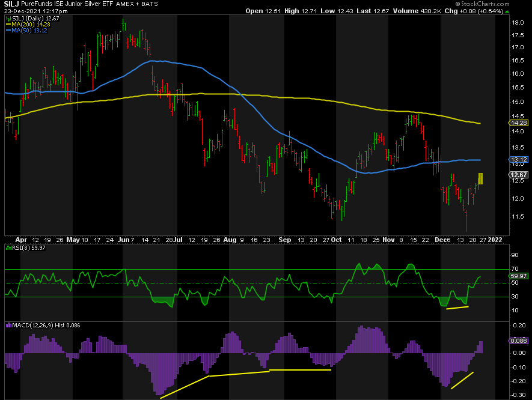Screen dimensions: 532x400
Task: Click the Aug label on the date axis
Action: (230, 240)
